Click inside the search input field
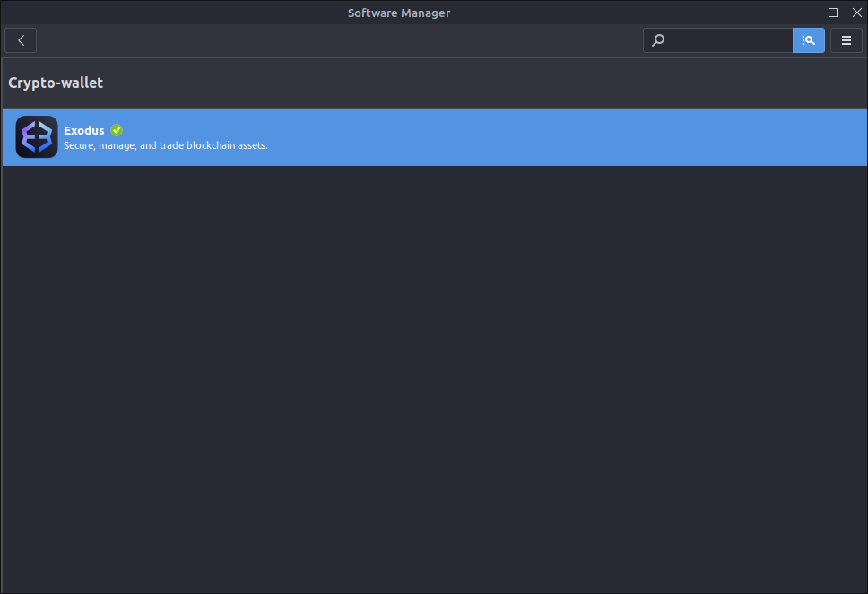This screenshot has height=594, width=868. (717, 40)
